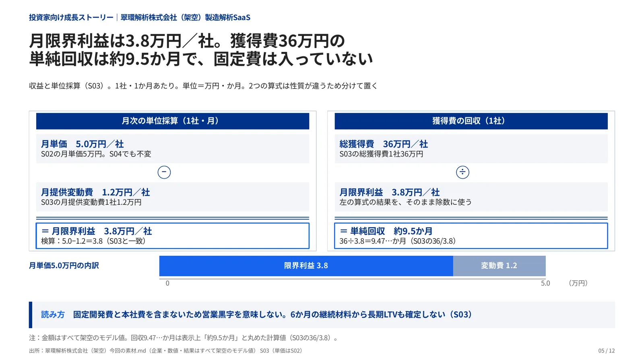
Task: Click 'S03の月提供変動費1社1.2万円' note
Action: [91, 202]
